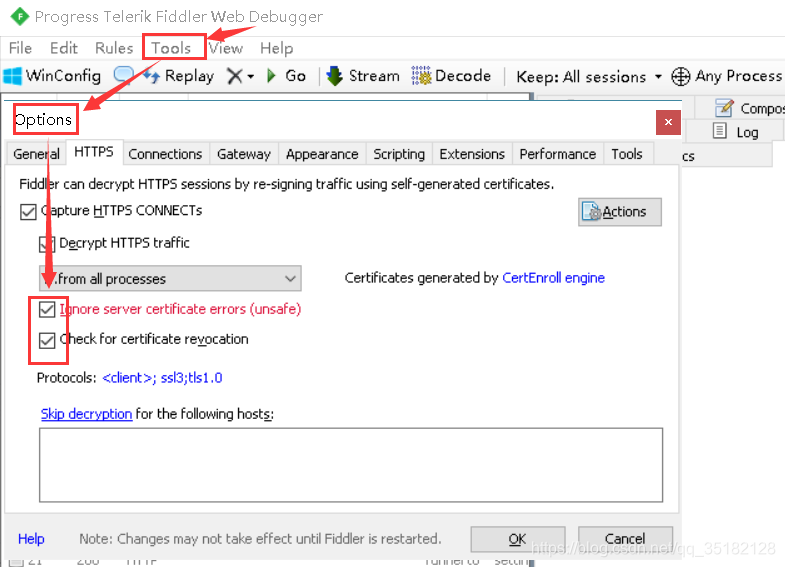Click the protocols link <client>; ssl3;tls1.0

162,378
